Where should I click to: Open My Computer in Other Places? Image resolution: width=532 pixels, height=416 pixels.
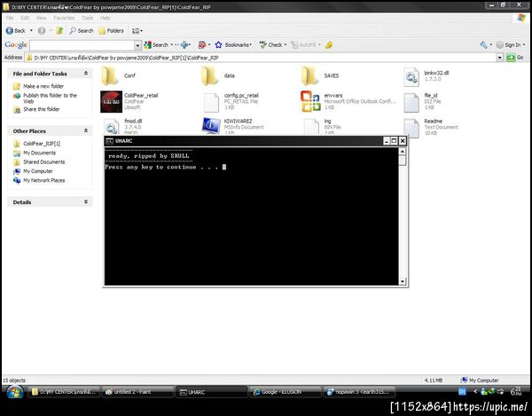(x=37, y=171)
